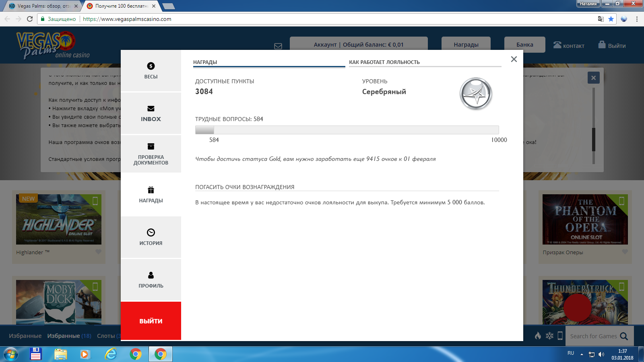This screenshot has width=644, height=362.
Task: Click the snowflake cold games icon
Action: [549, 336]
